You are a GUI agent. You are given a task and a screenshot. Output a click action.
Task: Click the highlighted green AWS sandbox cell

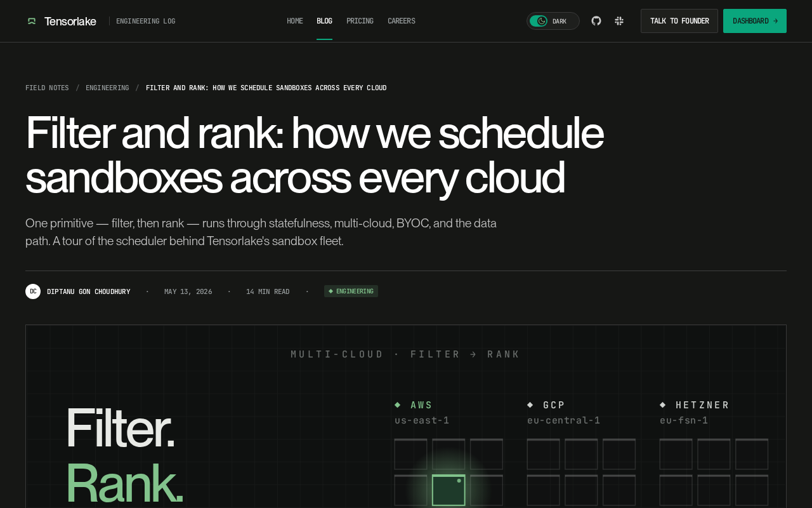click(449, 490)
